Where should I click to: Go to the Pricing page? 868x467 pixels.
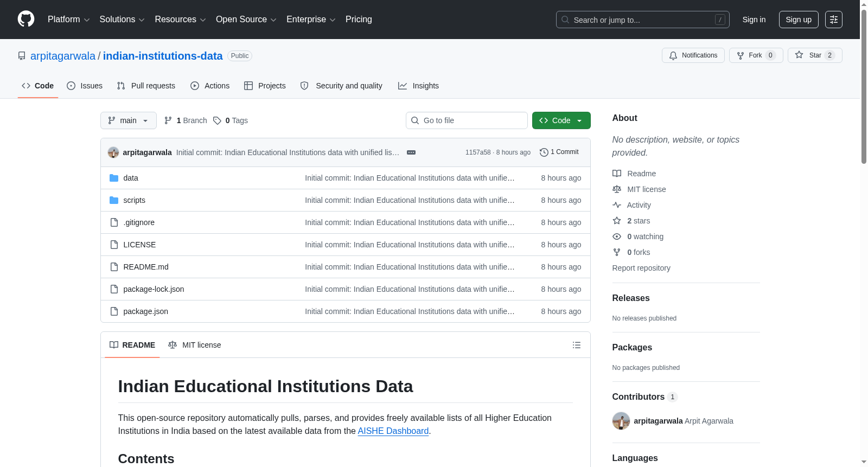pos(359,20)
